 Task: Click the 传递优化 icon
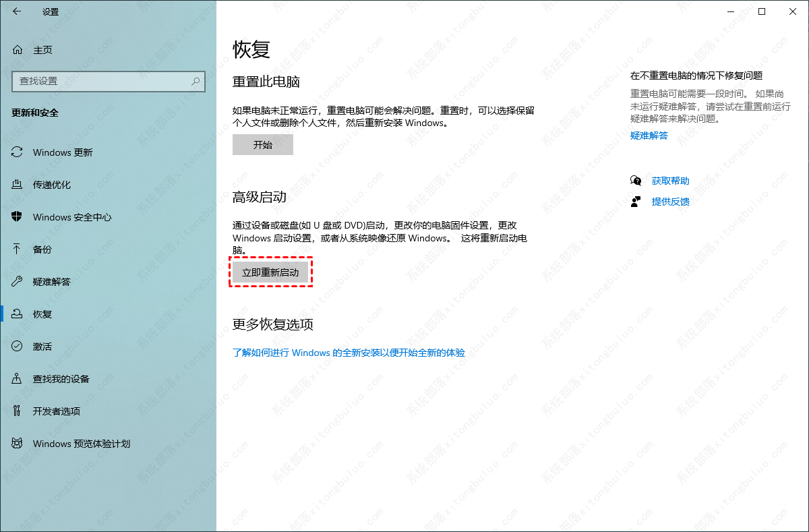[18, 185]
